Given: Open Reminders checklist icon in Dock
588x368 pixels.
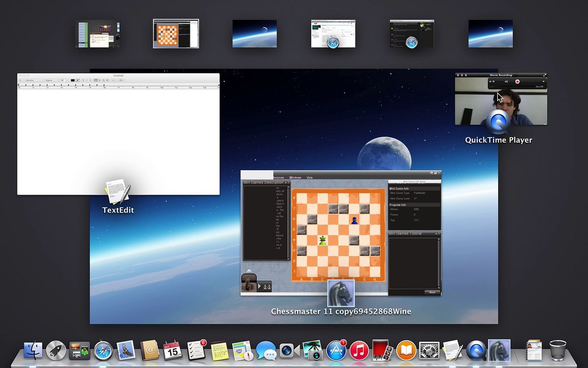Looking at the screenshot, I should (x=196, y=350).
